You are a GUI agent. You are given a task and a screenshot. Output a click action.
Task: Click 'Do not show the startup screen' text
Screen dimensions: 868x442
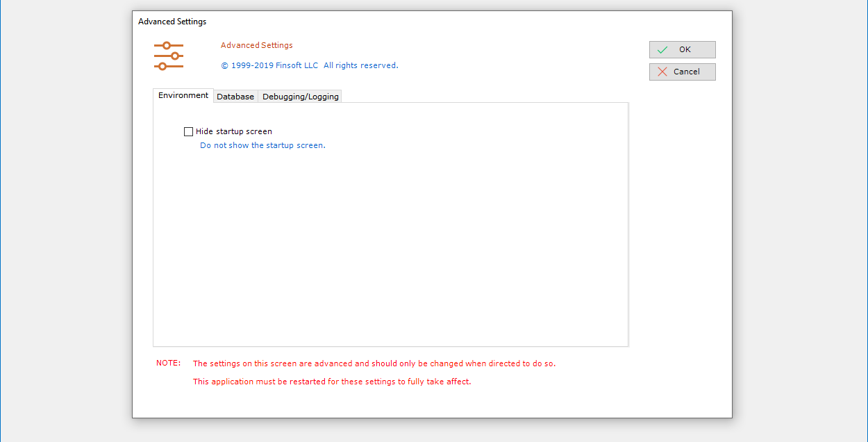click(262, 145)
